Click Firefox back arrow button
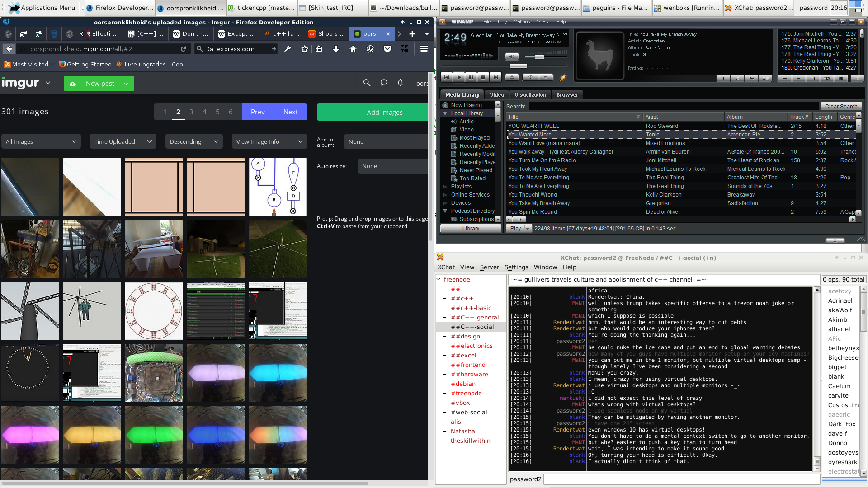The image size is (868, 488). click(x=9, y=49)
